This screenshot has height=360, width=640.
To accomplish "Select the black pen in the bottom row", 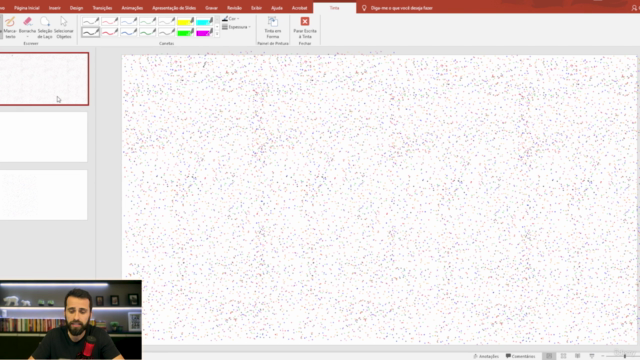I will coord(90,32).
